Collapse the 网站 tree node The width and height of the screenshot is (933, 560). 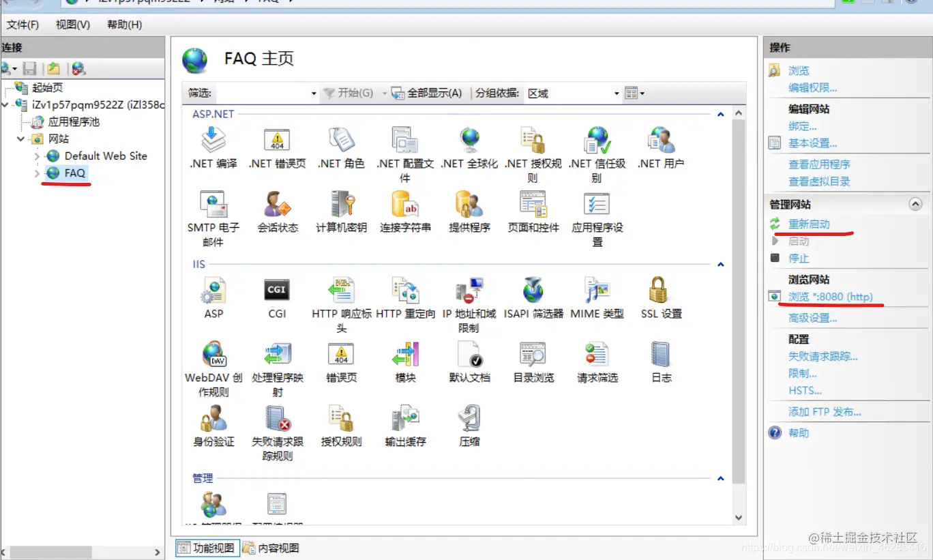tap(20, 139)
